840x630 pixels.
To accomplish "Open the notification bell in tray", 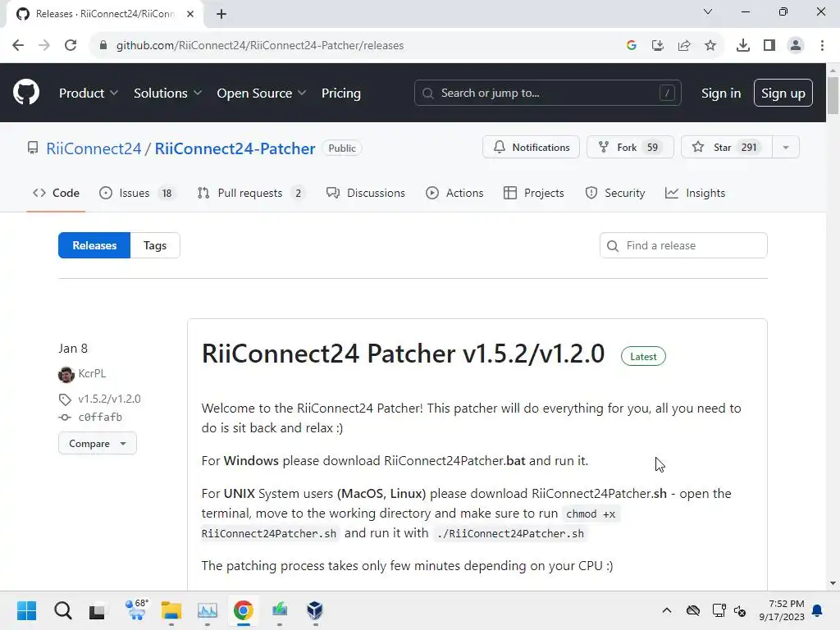I will [818, 610].
